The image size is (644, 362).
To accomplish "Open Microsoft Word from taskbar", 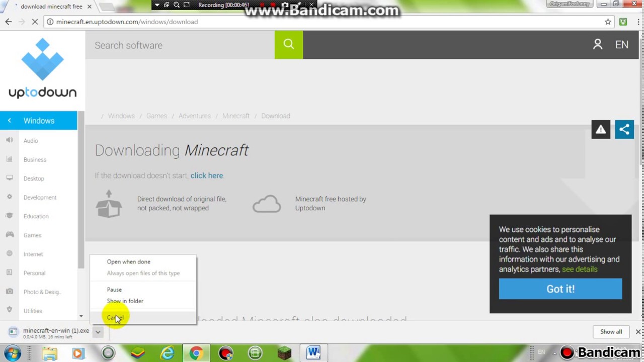I will pyautogui.click(x=313, y=353).
